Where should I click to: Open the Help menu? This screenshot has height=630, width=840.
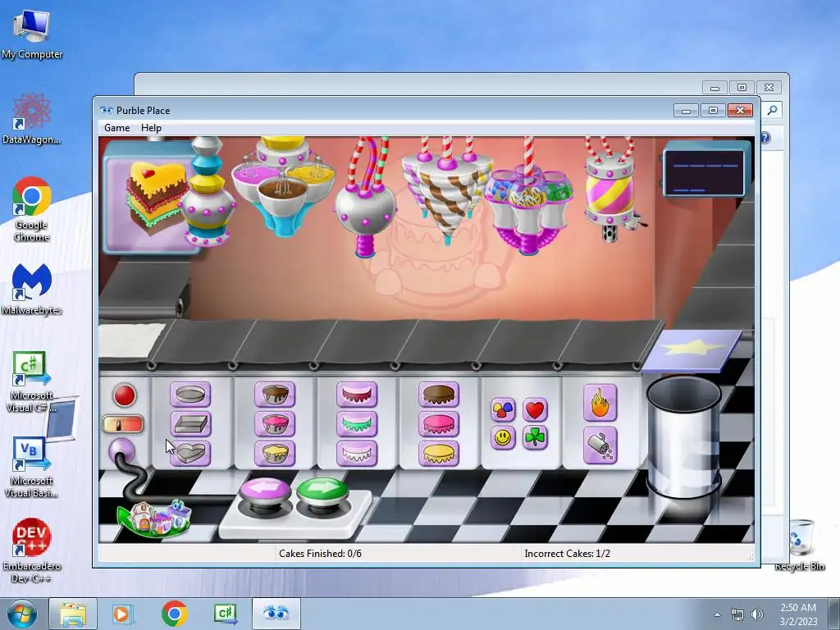pyautogui.click(x=151, y=127)
